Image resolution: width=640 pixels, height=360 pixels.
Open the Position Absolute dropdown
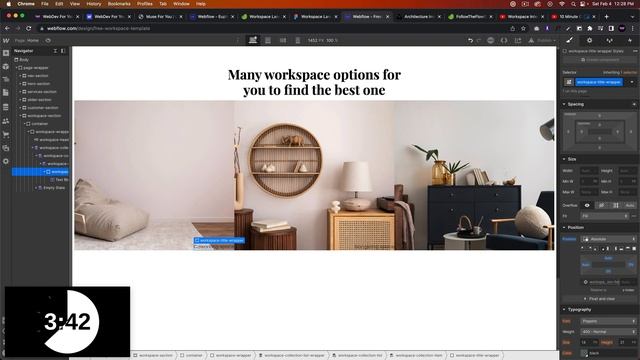tap(609, 239)
